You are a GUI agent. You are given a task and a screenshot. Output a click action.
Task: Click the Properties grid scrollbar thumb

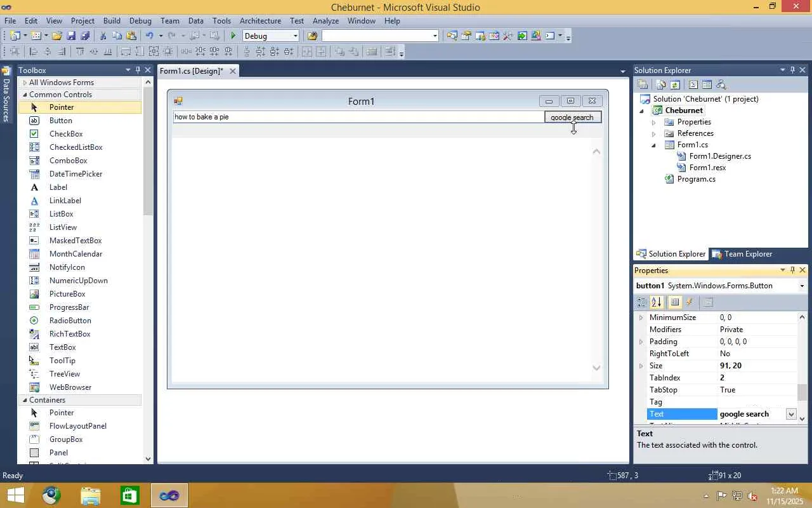coord(802,392)
